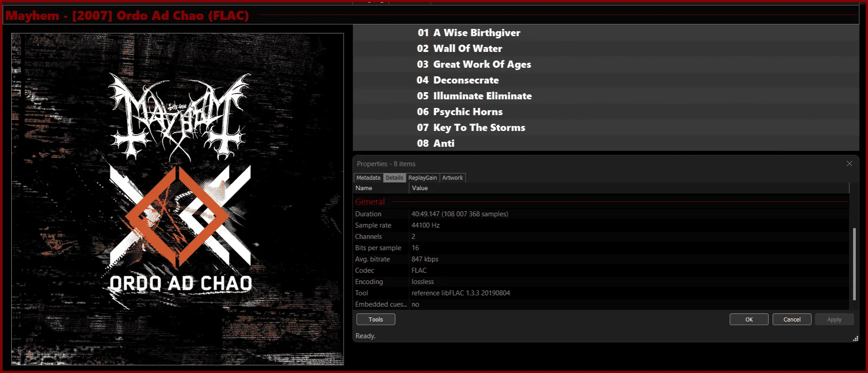The width and height of the screenshot is (868, 373).
Task: Select the Avg. bitrate value 847 kbps
Action: [x=425, y=259]
